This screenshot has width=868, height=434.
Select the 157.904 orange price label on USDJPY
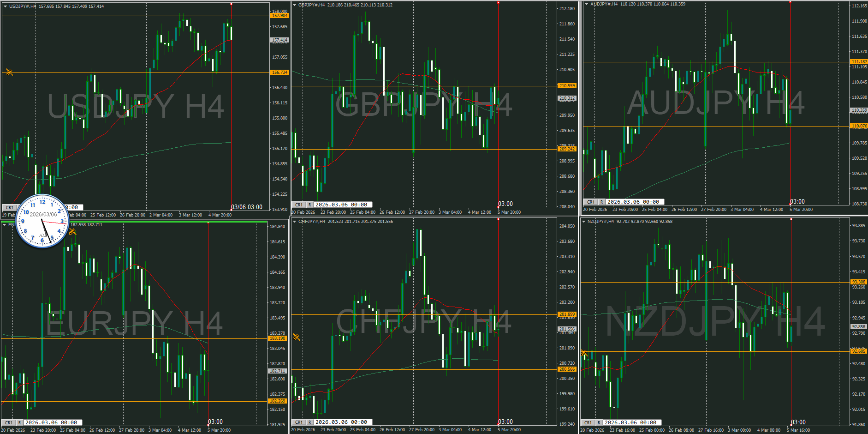click(x=279, y=16)
